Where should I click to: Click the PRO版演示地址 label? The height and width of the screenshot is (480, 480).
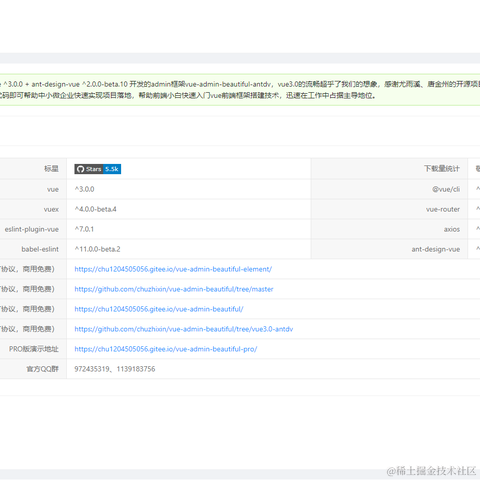pos(34,349)
